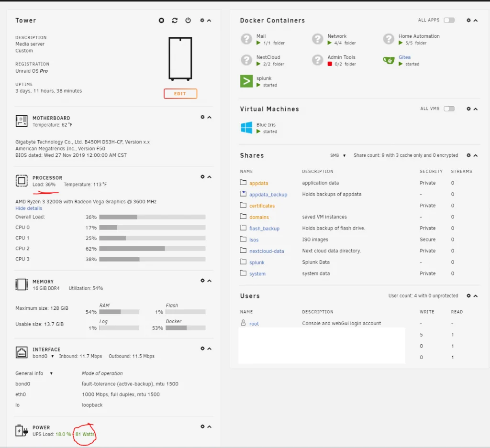Reboot the Tower server via the refresh icon
This screenshot has width=490, height=448.
(175, 20)
